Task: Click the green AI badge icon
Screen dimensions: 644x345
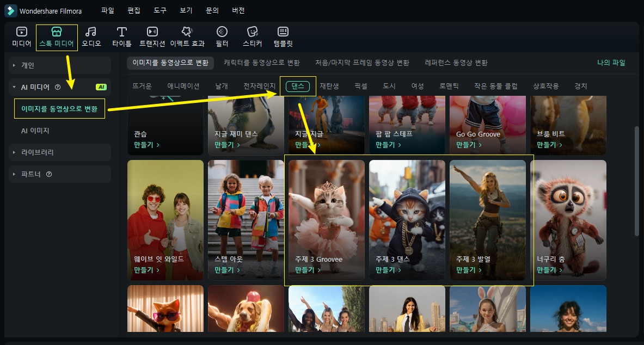Action: click(x=101, y=87)
